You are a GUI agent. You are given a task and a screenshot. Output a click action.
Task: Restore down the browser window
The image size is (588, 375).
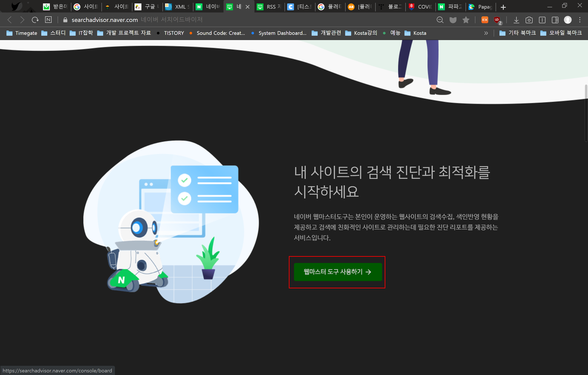click(564, 6)
